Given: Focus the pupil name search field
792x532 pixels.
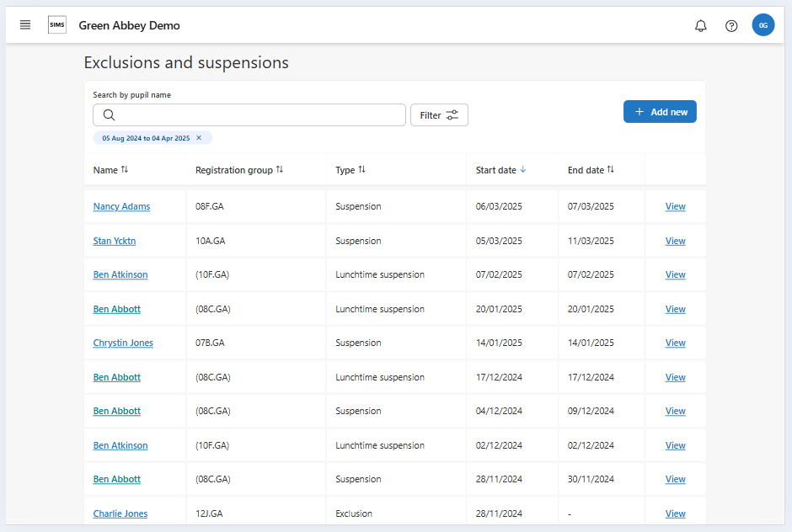Looking at the screenshot, I should (249, 115).
